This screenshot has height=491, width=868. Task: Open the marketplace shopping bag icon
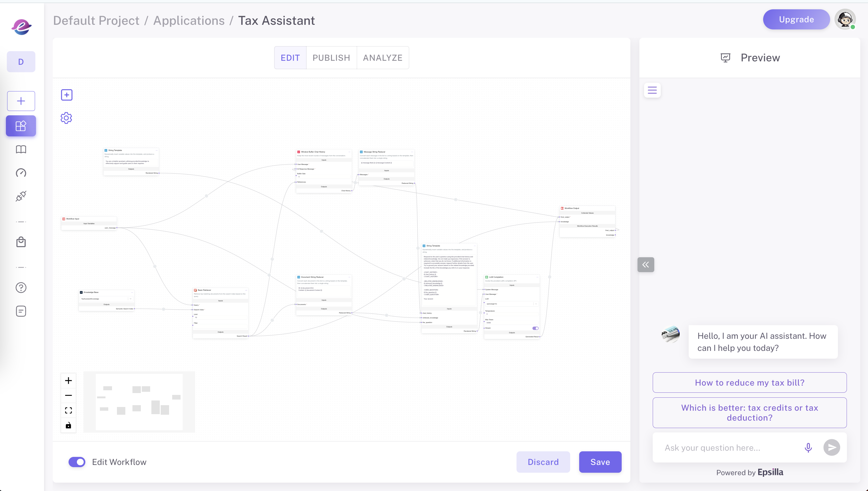tap(21, 242)
